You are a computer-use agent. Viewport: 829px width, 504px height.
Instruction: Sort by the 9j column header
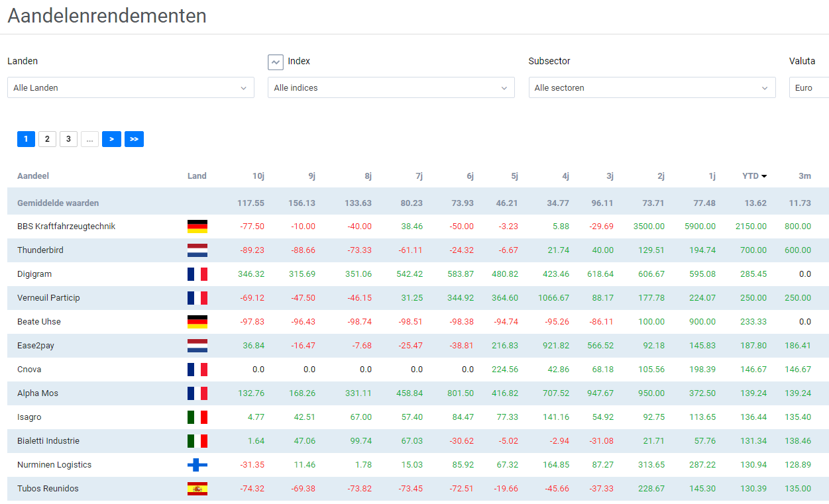pos(312,176)
